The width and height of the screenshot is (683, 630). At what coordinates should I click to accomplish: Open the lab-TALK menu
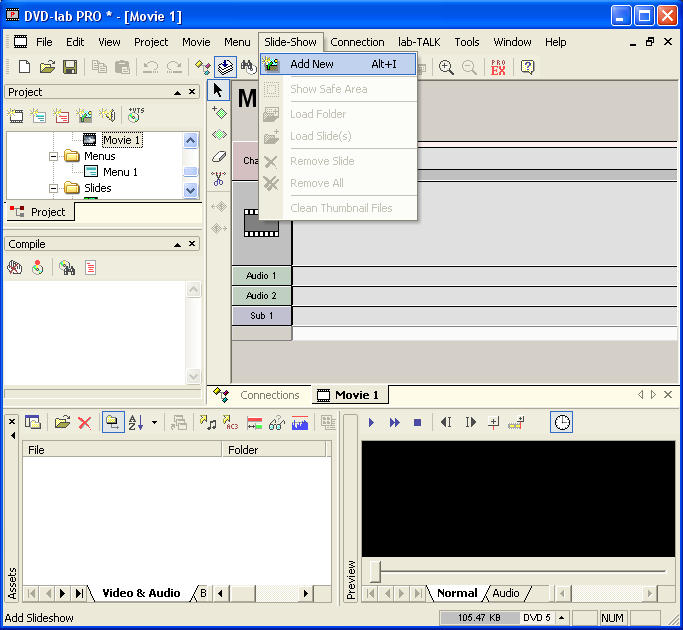419,42
